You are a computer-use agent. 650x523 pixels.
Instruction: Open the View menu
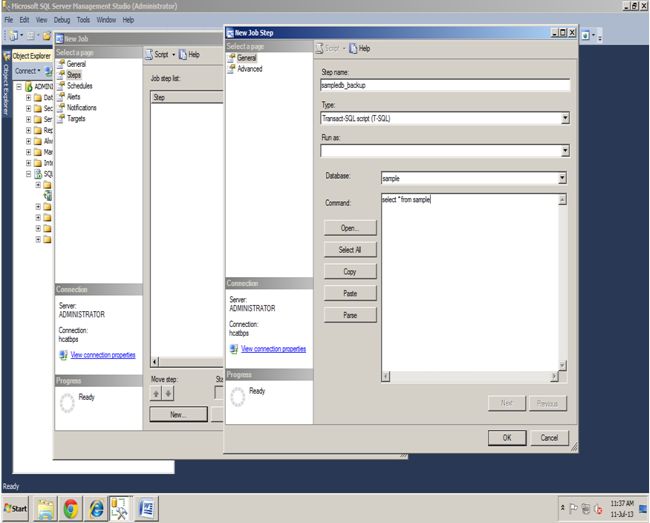[x=41, y=20]
